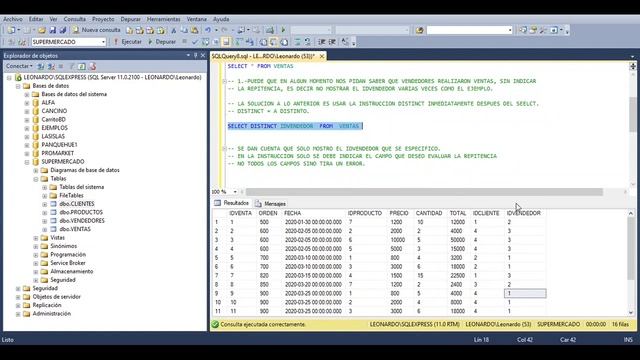Click the Open File folder icon

click(42, 30)
